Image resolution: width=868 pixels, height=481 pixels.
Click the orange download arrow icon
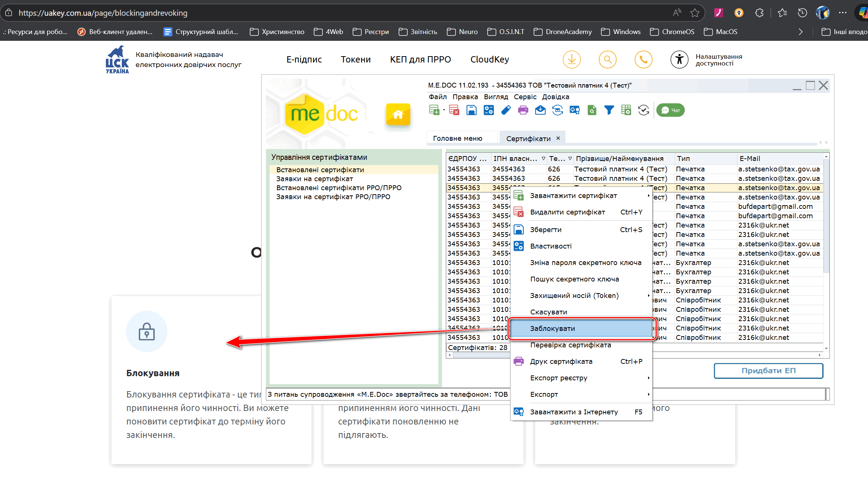571,60
